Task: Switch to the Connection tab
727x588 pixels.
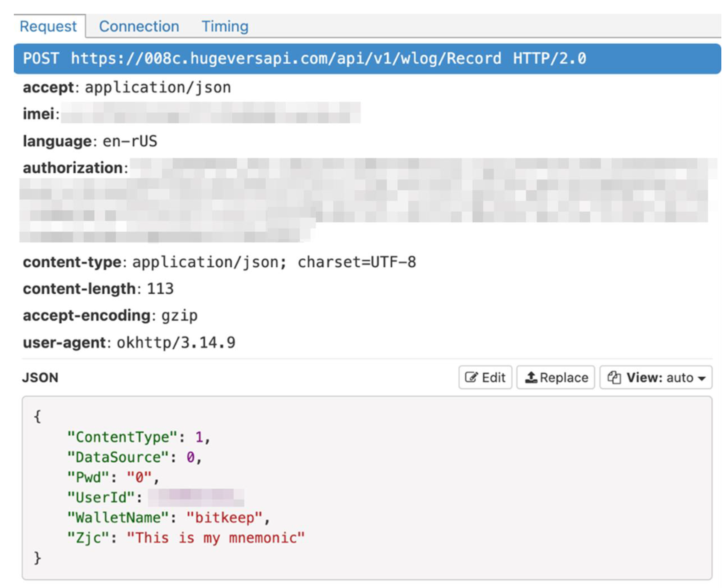Action: 139,26
